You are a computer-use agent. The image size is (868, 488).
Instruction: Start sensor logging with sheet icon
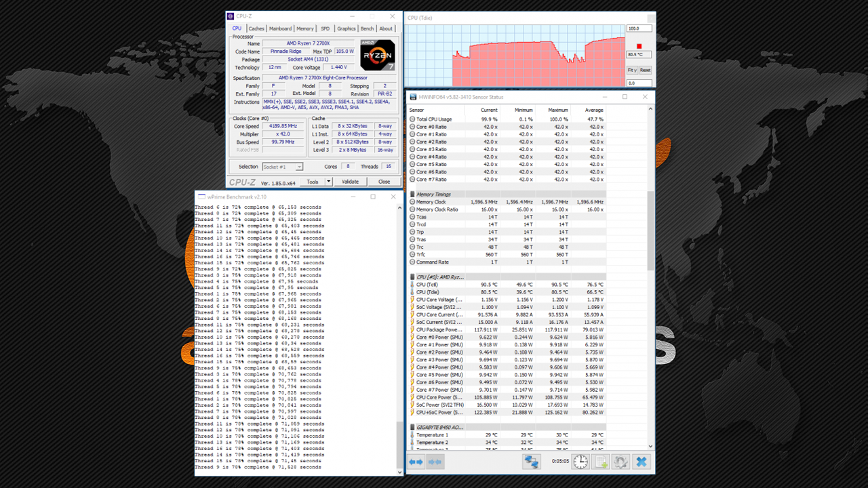click(601, 462)
